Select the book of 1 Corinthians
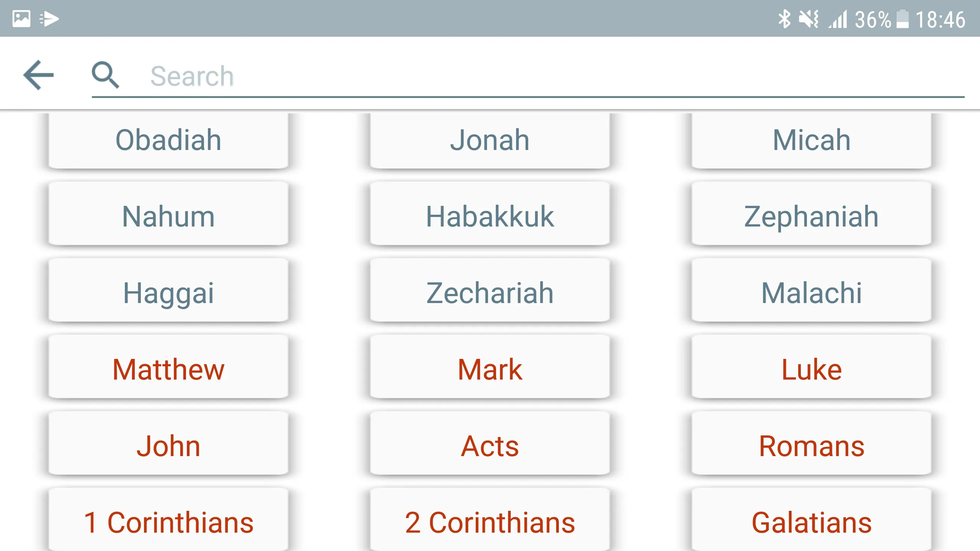The height and width of the screenshot is (551, 980). (168, 522)
